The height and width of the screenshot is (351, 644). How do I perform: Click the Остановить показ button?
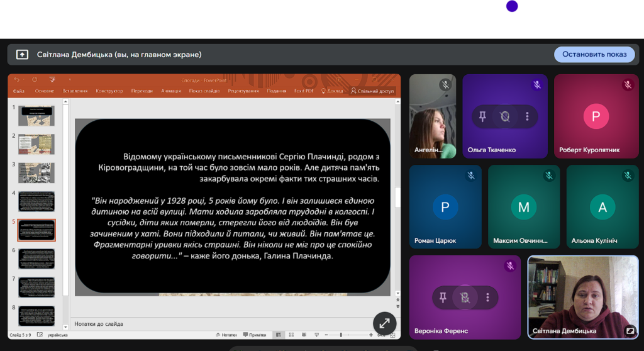click(594, 54)
